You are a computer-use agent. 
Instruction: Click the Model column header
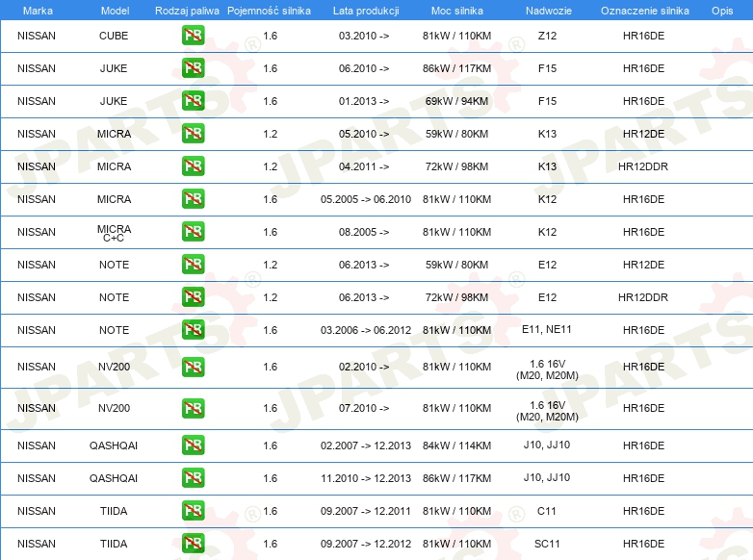coord(115,11)
